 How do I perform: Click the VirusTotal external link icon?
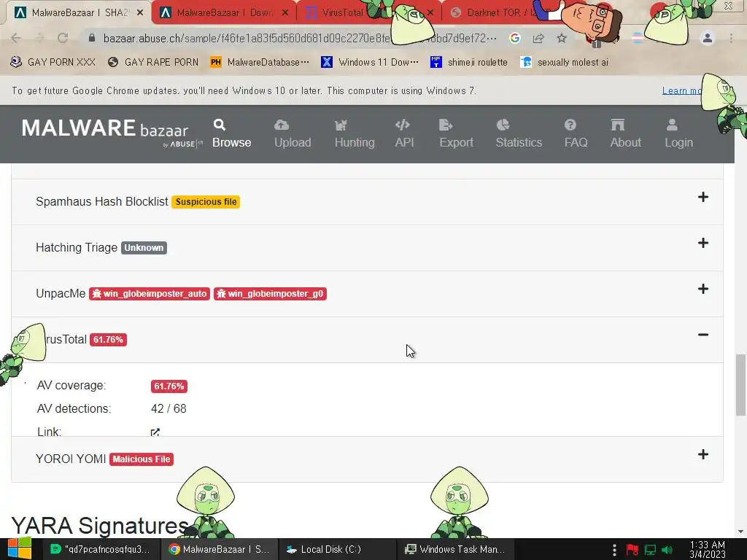point(155,432)
